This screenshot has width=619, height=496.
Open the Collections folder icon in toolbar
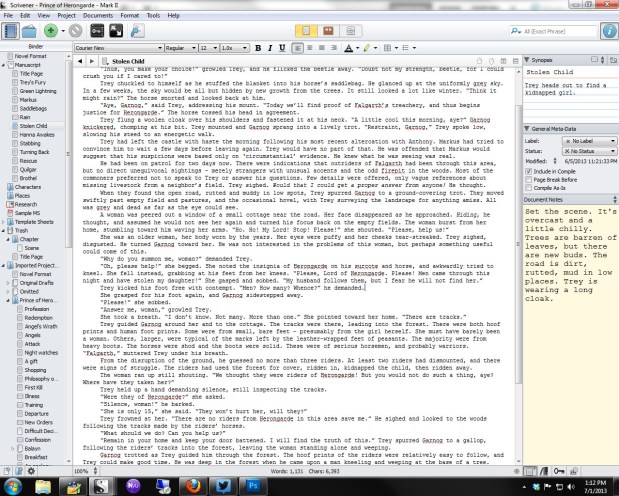point(29,31)
